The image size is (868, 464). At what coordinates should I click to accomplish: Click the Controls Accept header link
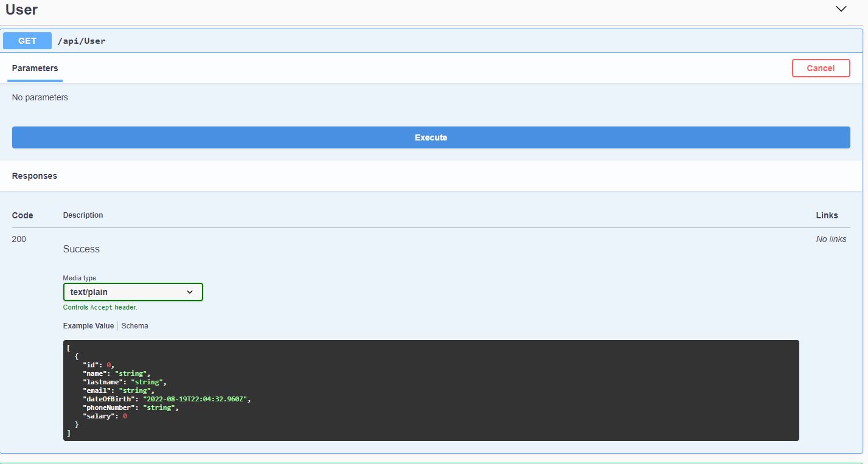[100, 307]
